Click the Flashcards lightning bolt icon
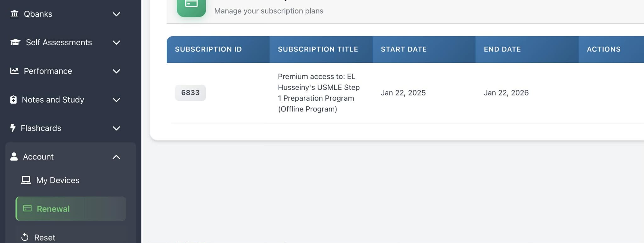 pyautogui.click(x=13, y=128)
